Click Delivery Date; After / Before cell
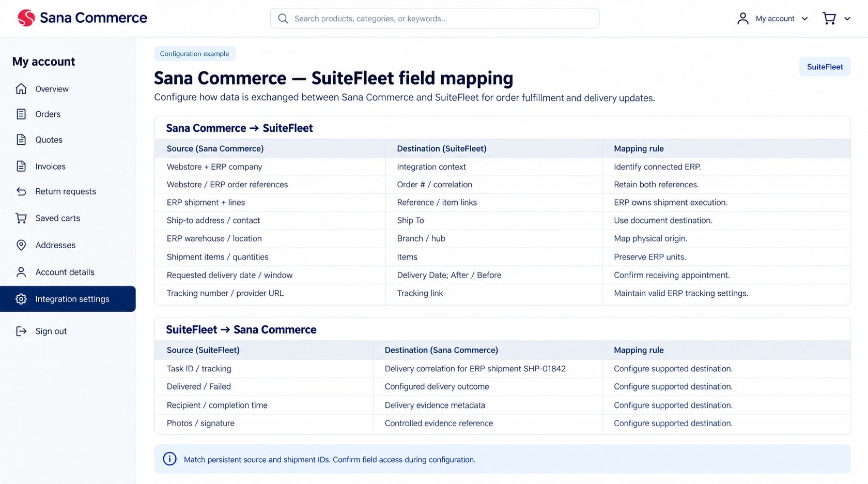The height and width of the screenshot is (484, 868). (x=494, y=275)
